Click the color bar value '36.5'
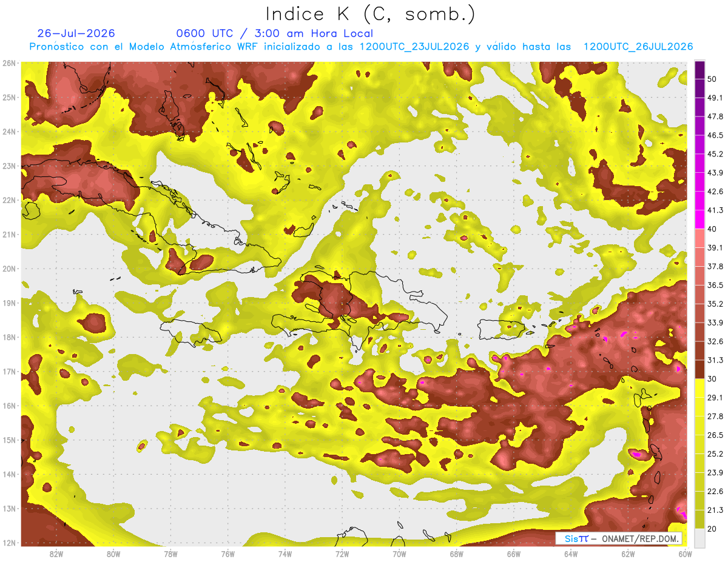This screenshot has height=562, width=728. click(x=715, y=285)
